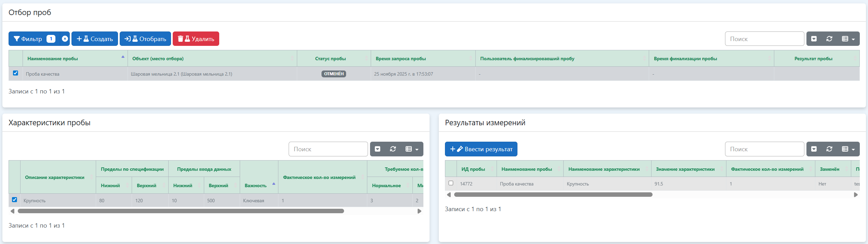Sort by Объект (место отбора) column

[x=212, y=59]
